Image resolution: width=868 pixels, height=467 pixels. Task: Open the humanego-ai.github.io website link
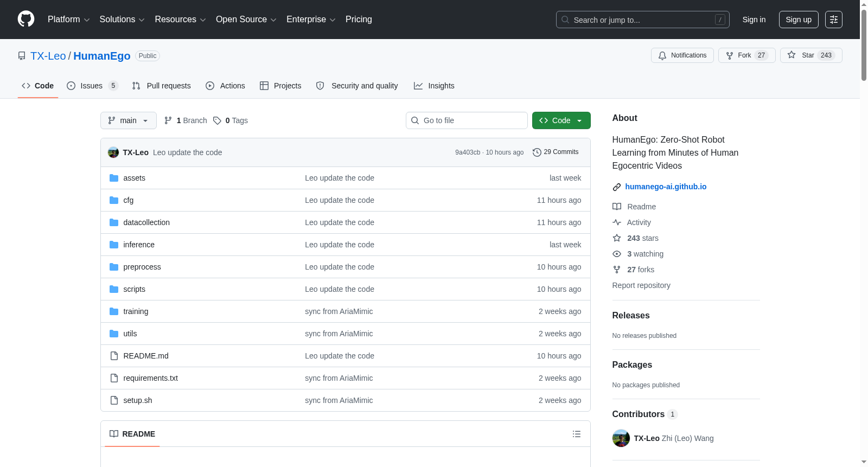pos(666,187)
